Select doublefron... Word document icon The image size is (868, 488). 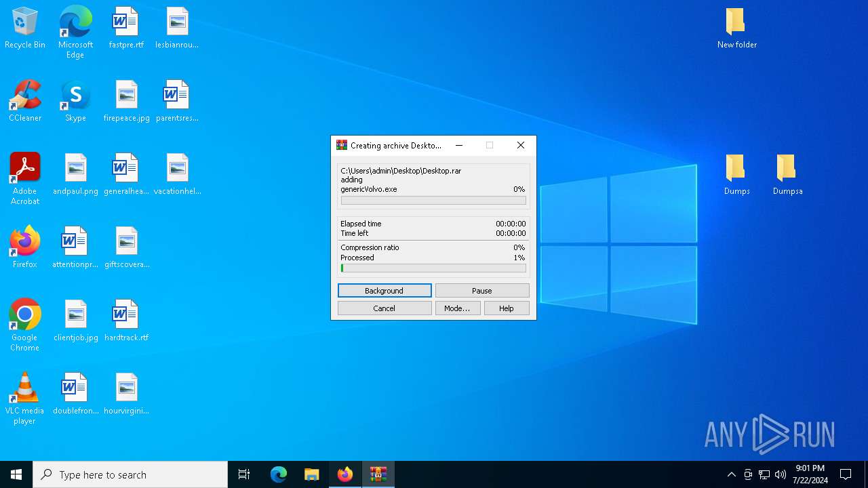click(75, 394)
